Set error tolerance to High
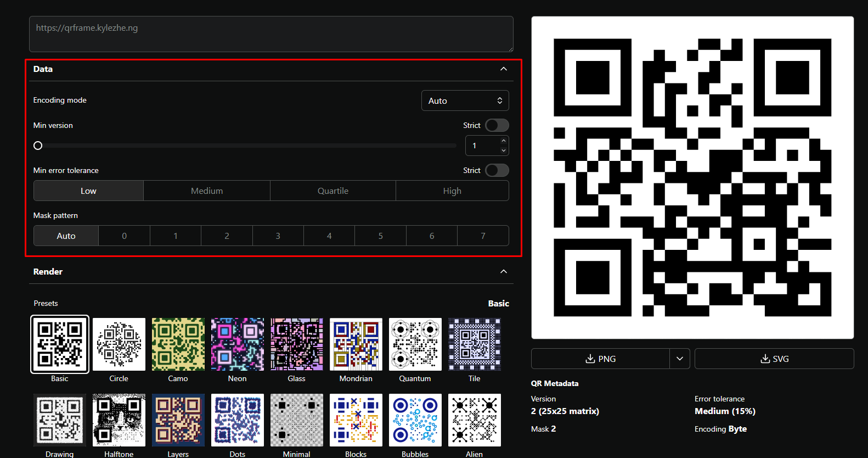Screen dimensions: 868x458 pyautogui.click(x=452, y=191)
